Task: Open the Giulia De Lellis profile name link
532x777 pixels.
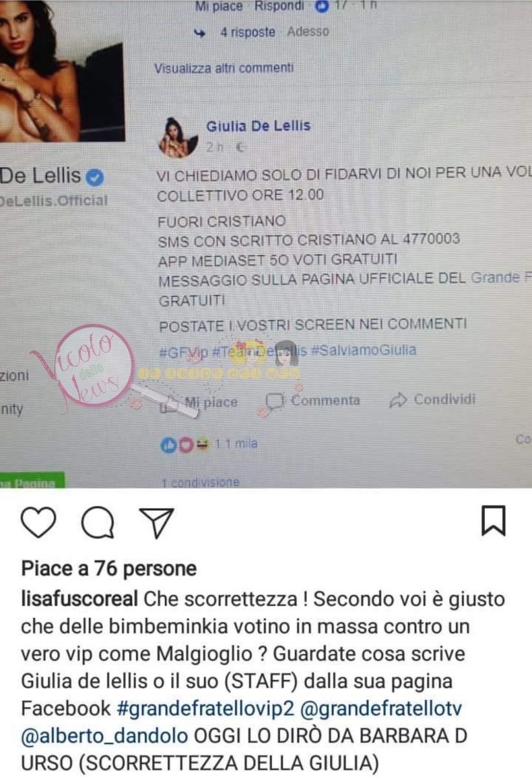Action: click(x=258, y=126)
